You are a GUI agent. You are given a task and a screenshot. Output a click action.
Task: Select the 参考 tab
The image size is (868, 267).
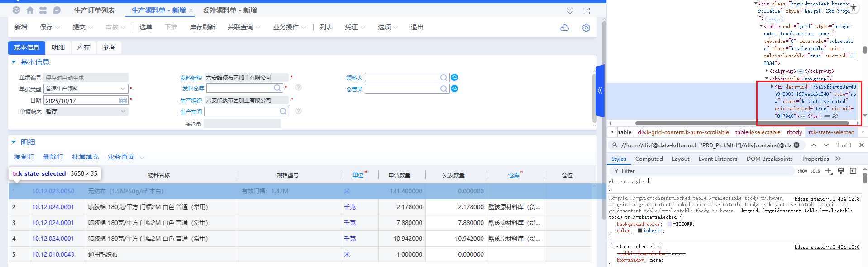[x=109, y=47]
